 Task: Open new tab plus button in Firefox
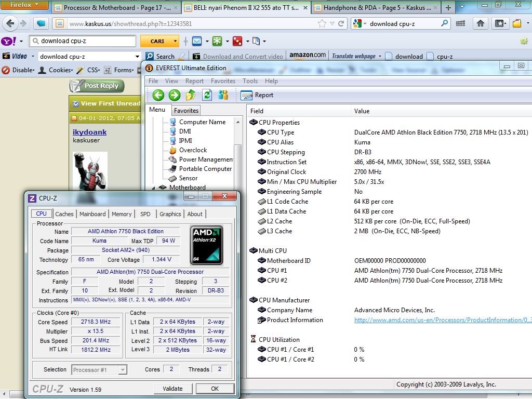448,7
